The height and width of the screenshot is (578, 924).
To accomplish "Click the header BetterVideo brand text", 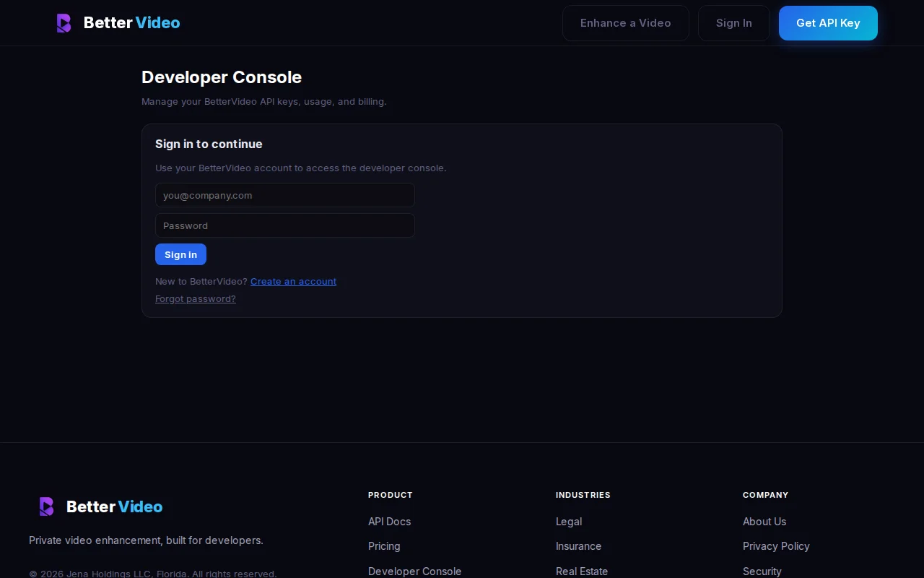I will (131, 23).
